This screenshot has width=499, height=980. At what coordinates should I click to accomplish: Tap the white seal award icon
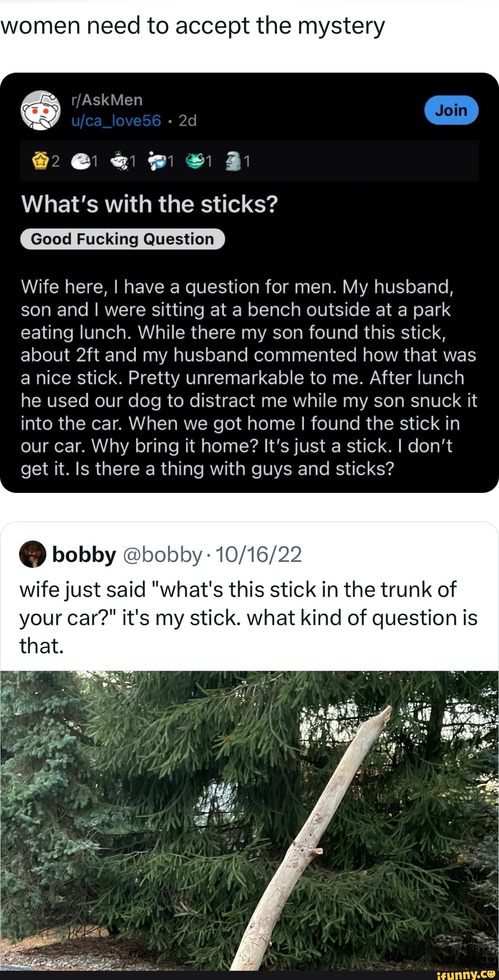79,161
